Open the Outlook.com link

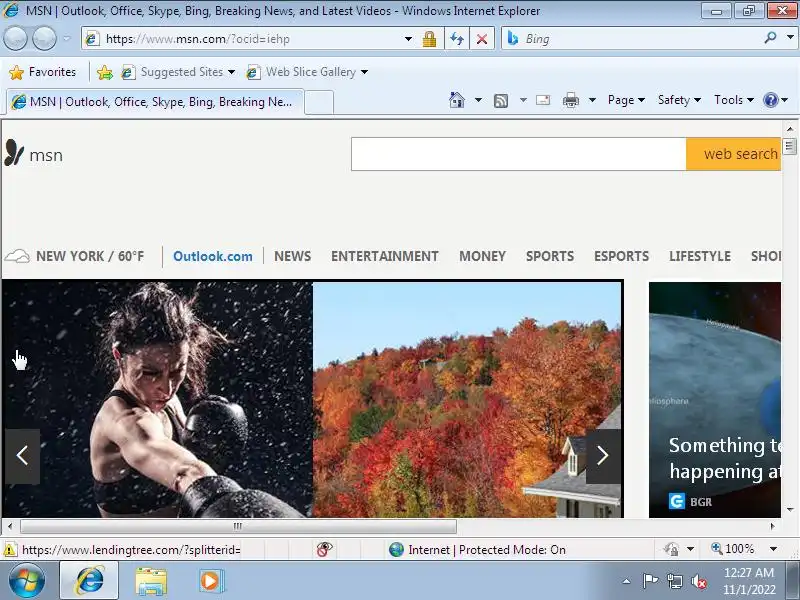(213, 256)
